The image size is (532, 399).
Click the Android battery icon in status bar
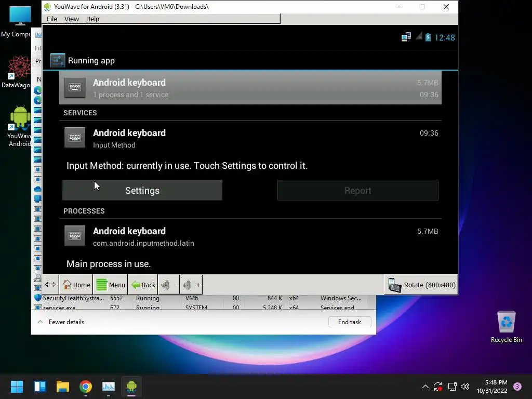coord(428,37)
